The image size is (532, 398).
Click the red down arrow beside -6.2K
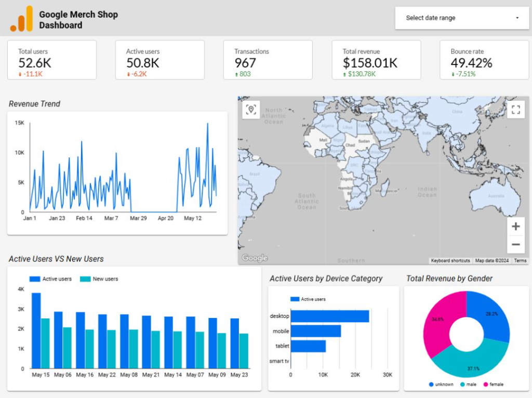(x=128, y=74)
